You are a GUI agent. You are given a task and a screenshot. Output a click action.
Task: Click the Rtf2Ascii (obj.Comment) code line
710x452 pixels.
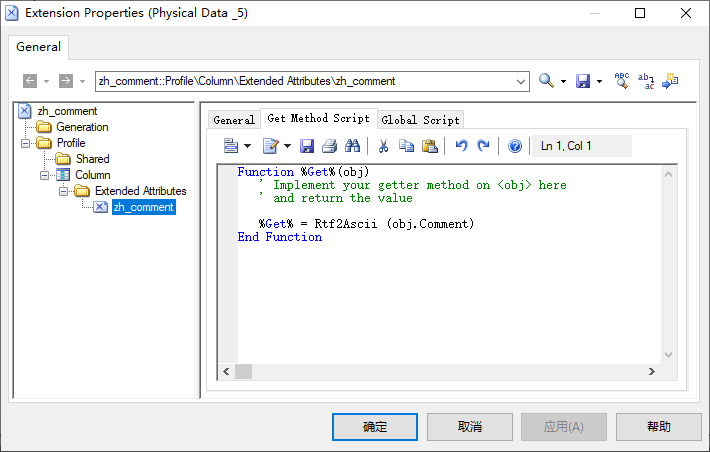[366, 224]
